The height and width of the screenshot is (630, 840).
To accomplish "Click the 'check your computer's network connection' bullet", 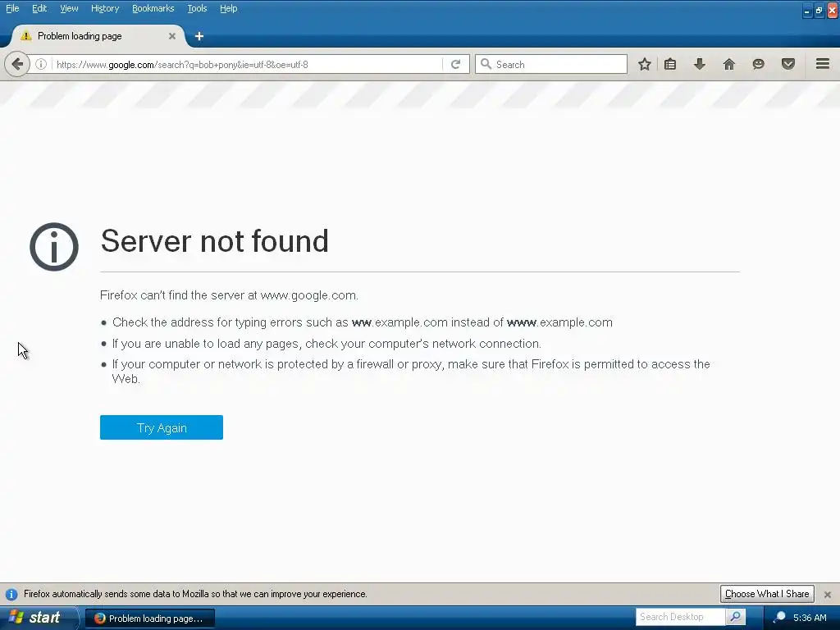I will pos(326,344).
